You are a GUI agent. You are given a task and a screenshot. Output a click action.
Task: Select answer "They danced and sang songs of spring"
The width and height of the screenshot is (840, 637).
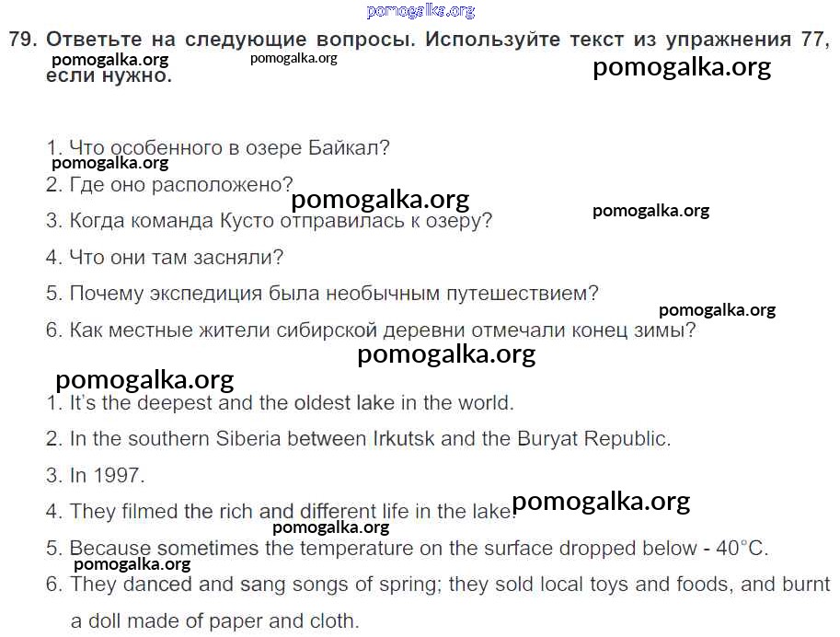coord(437,585)
